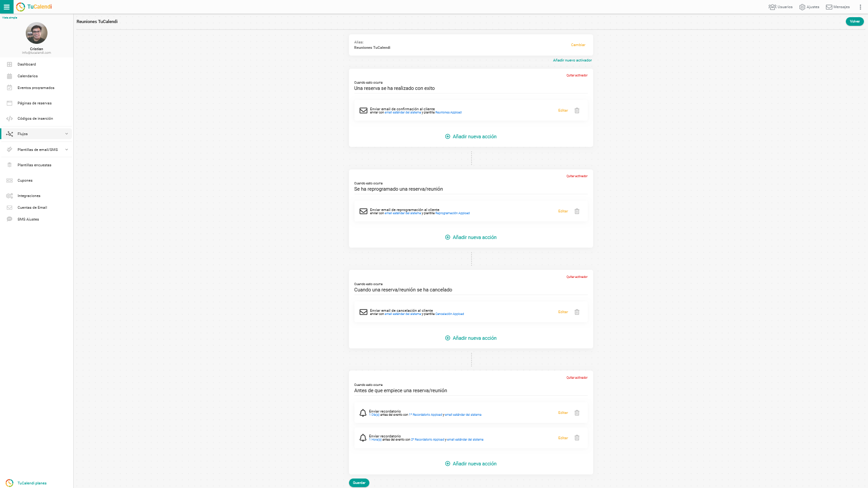
Task: Remove trigger for successful reservation
Action: tap(577, 75)
